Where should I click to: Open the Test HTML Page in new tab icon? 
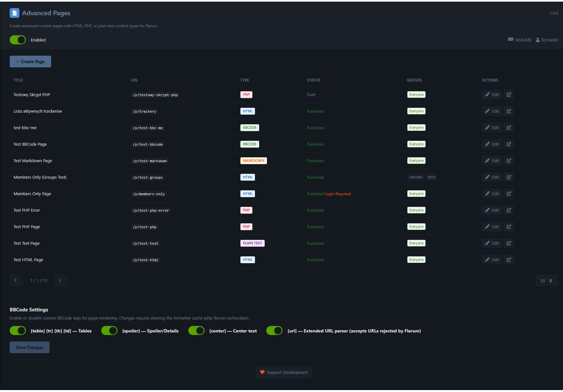pyautogui.click(x=509, y=260)
